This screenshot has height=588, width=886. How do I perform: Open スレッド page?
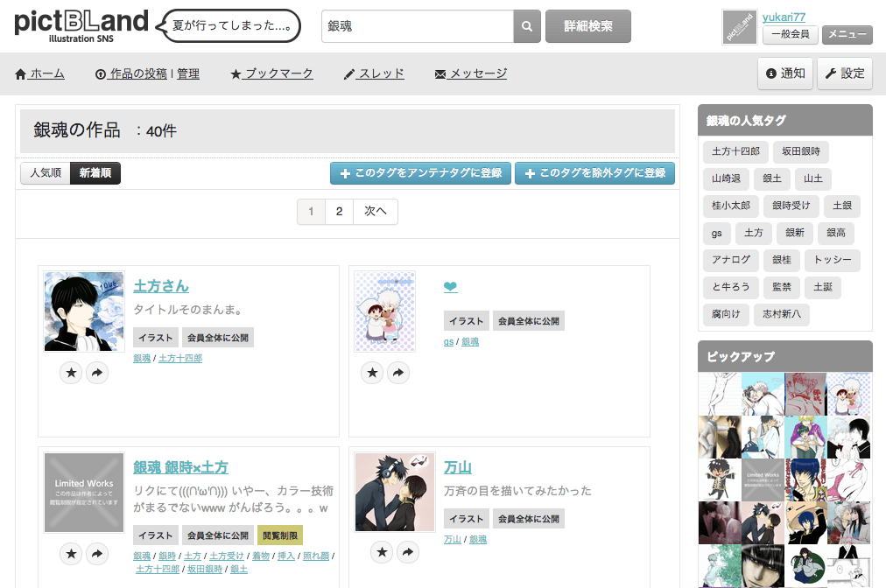(374, 74)
